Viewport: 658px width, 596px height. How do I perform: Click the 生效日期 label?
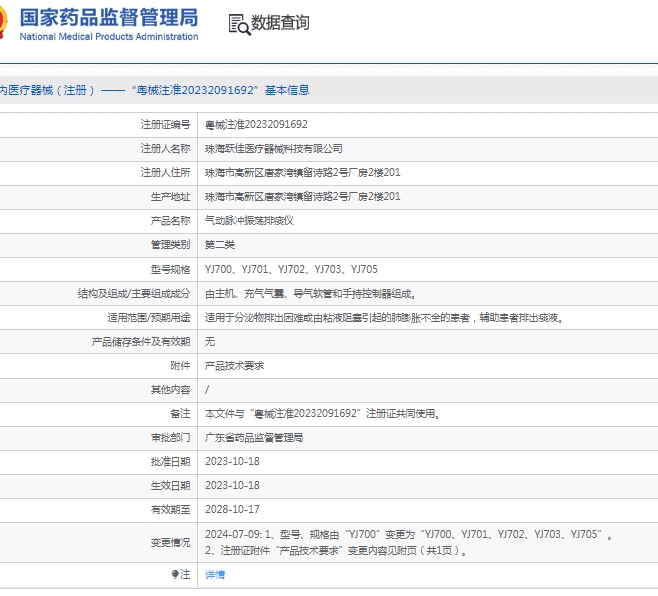click(170, 486)
